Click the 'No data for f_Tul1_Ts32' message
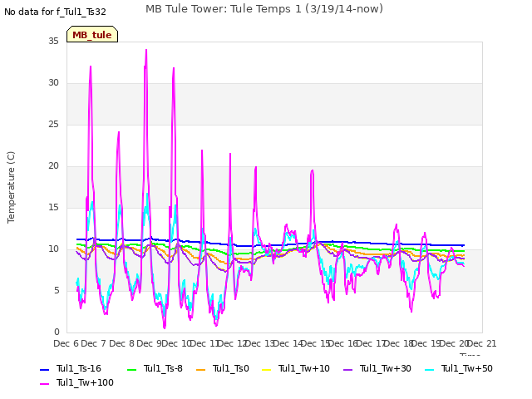The width and height of the screenshot is (532, 399). coord(55,12)
